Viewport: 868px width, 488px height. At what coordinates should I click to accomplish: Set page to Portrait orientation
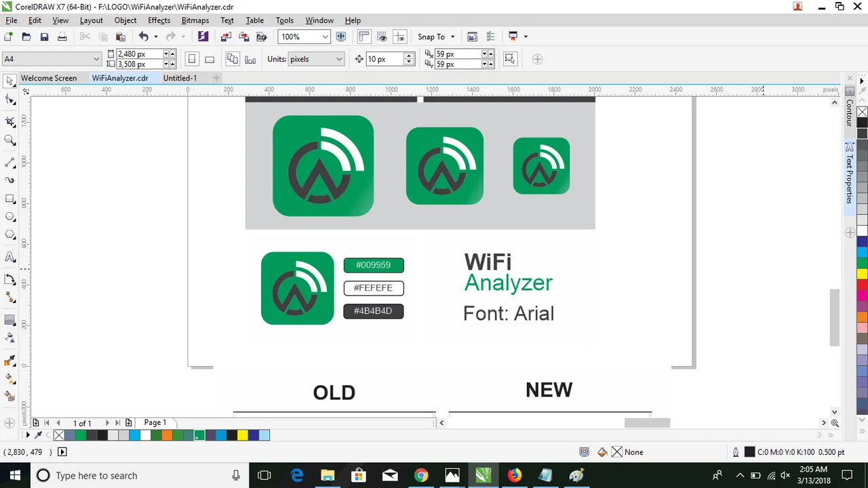[x=192, y=59]
